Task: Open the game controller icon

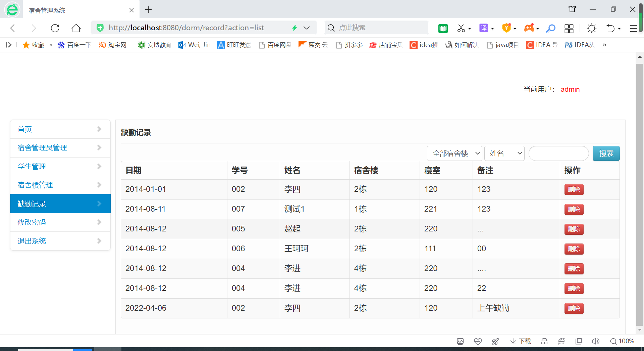Action: click(529, 28)
